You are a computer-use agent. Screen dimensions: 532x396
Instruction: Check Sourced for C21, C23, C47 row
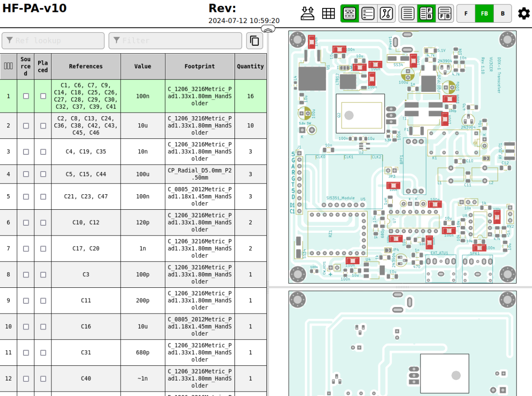point(26,196)
